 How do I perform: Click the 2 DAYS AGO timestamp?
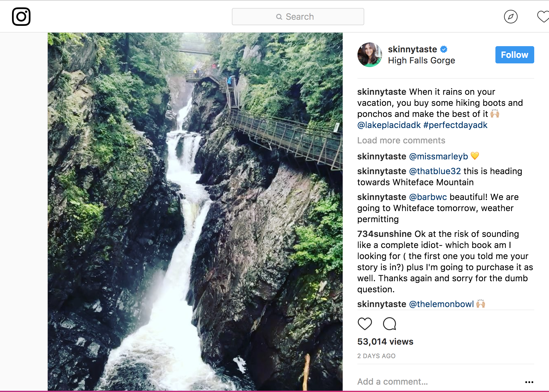coord(376,356)
